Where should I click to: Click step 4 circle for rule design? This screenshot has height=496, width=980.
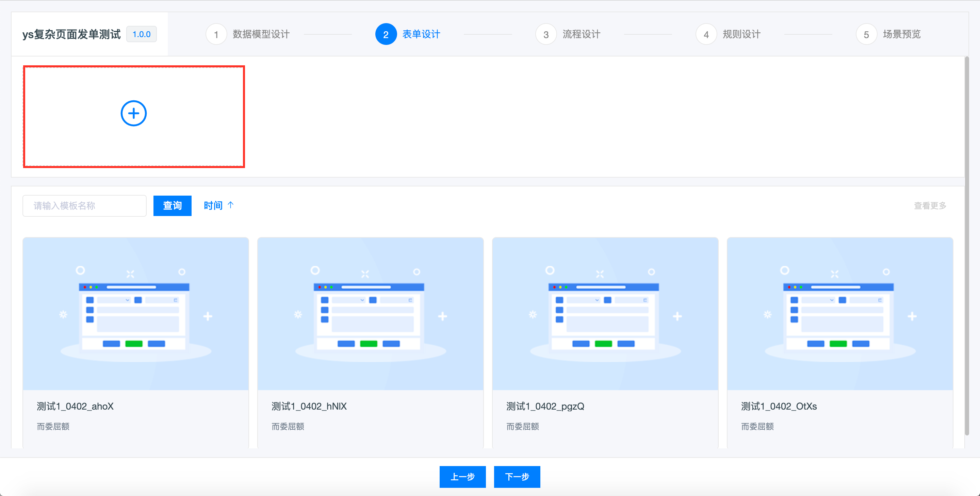coord(706,35)
